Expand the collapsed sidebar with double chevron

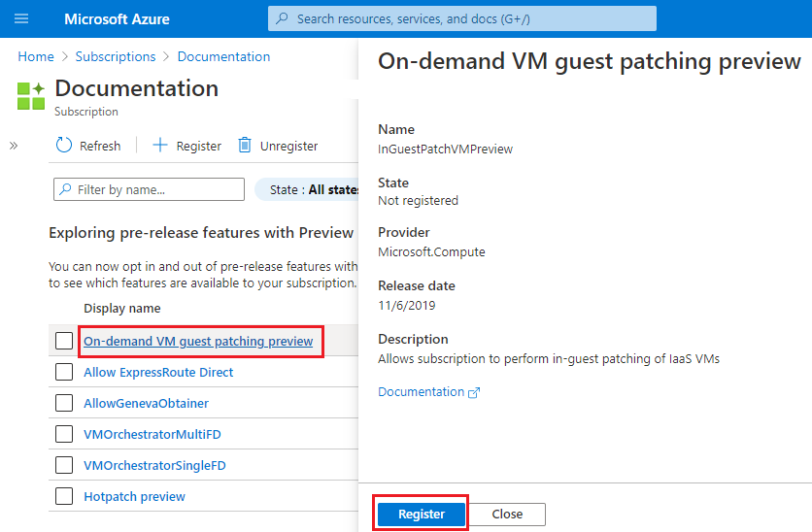coord(14,146)
